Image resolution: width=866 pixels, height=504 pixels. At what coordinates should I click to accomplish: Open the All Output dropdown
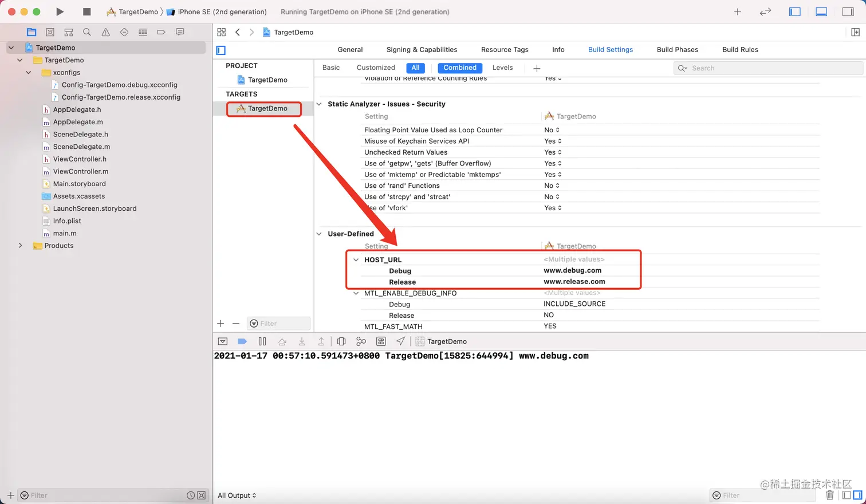coord(237,495)
